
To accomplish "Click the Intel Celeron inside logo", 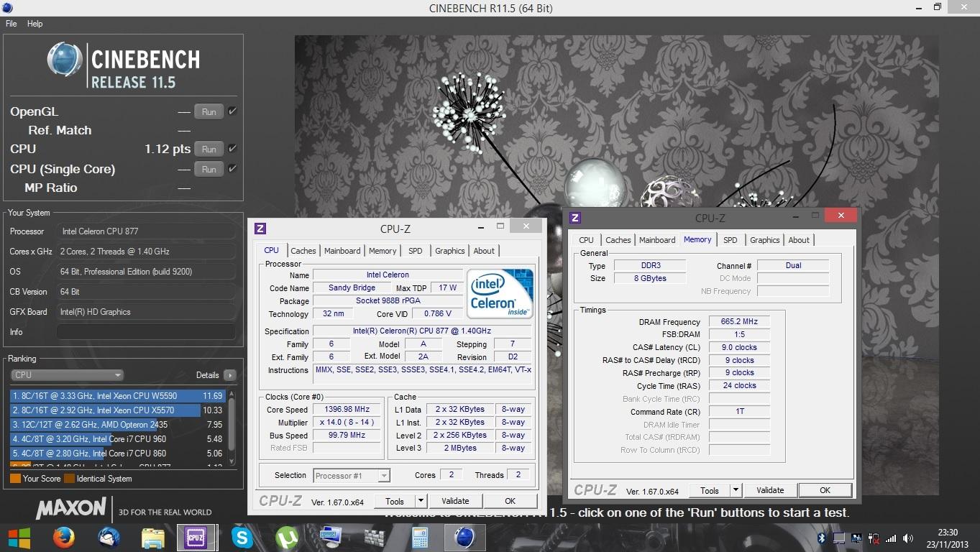I will click(x=500, y=293).
